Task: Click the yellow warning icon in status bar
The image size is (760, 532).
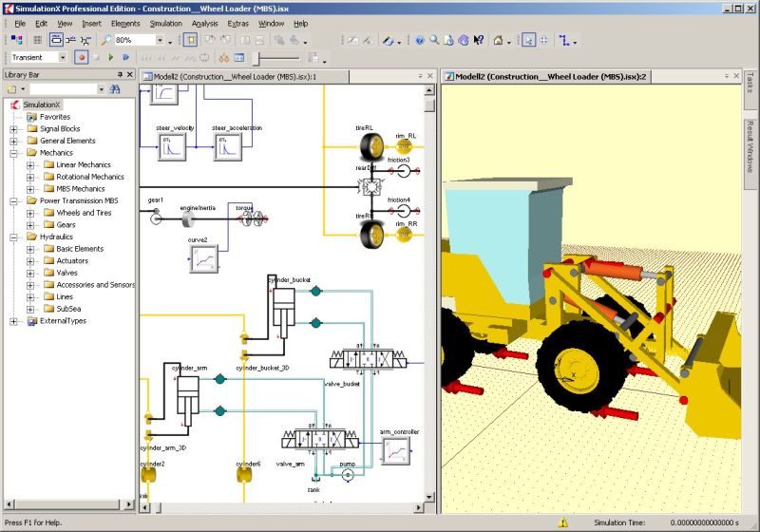Action: click(562, 522)
